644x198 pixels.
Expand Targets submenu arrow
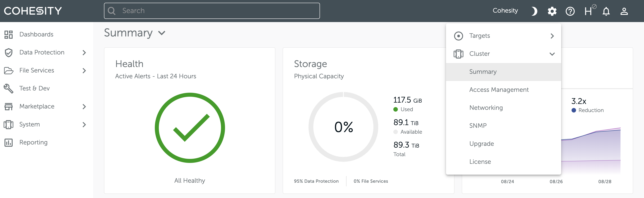click(552, 36)
